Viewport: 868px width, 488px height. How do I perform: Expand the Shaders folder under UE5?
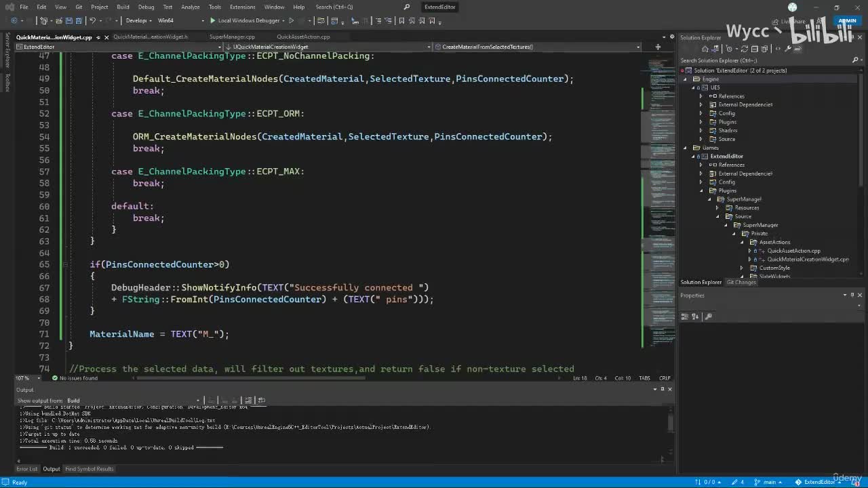(701, 130)
